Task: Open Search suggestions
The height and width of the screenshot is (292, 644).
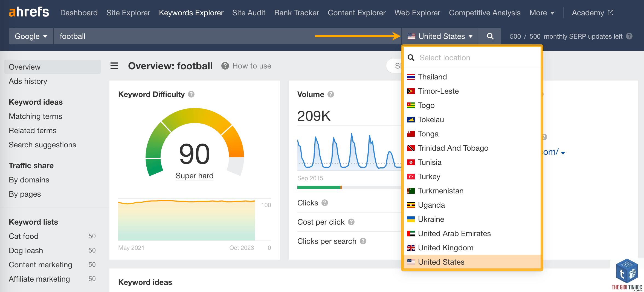Action: (x=42, y=145)
